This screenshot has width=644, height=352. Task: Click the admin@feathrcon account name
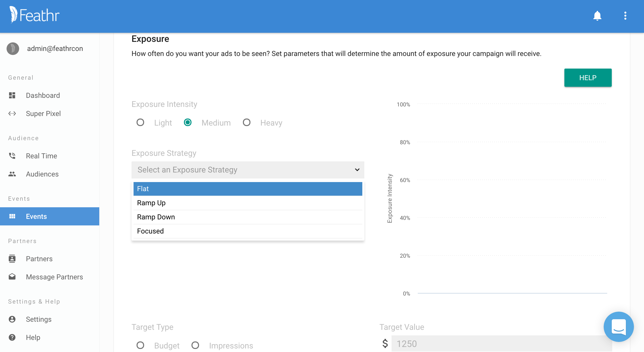[55, 48]
